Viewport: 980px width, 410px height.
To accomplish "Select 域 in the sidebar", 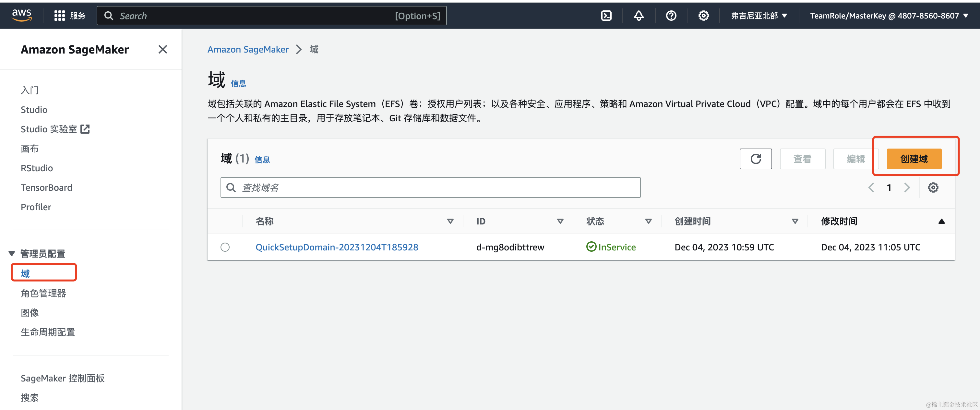I will point(25,273).
